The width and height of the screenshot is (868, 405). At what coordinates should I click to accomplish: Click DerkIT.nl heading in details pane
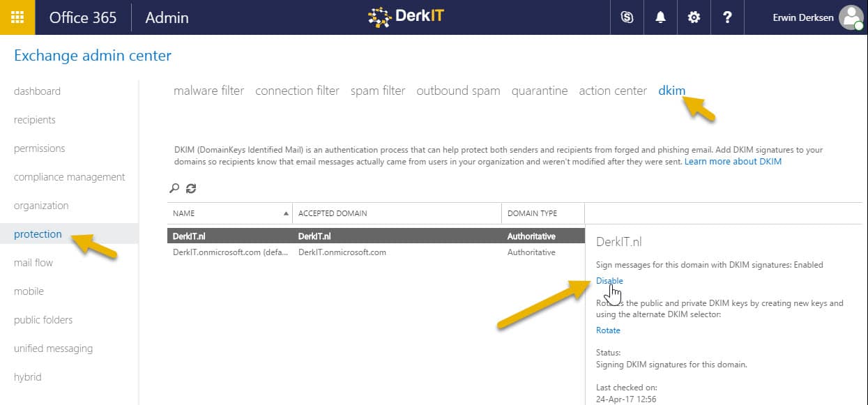tap(619, 242)
